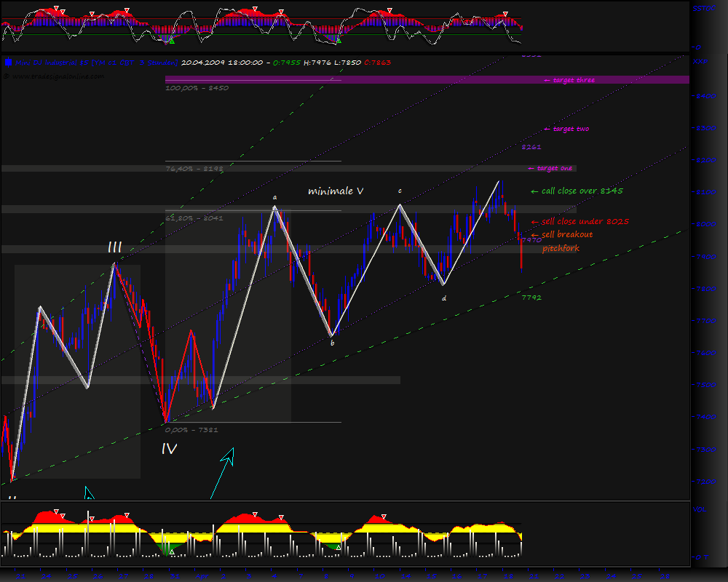Click the small wave label d
728x582 pixels.
(444, 298)
